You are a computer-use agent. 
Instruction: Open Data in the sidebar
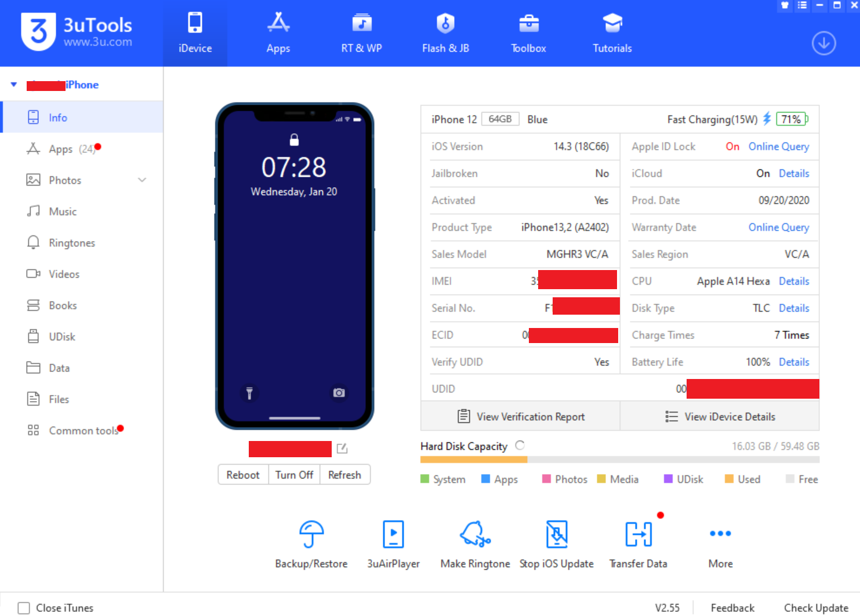[82, 368]
